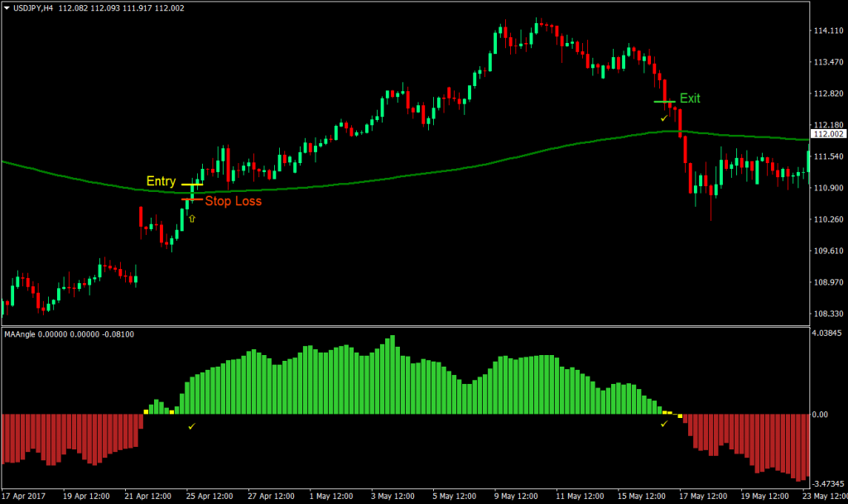Click the checkmark near the MAAngle zero-line crossover right side

tap(662, 424)
